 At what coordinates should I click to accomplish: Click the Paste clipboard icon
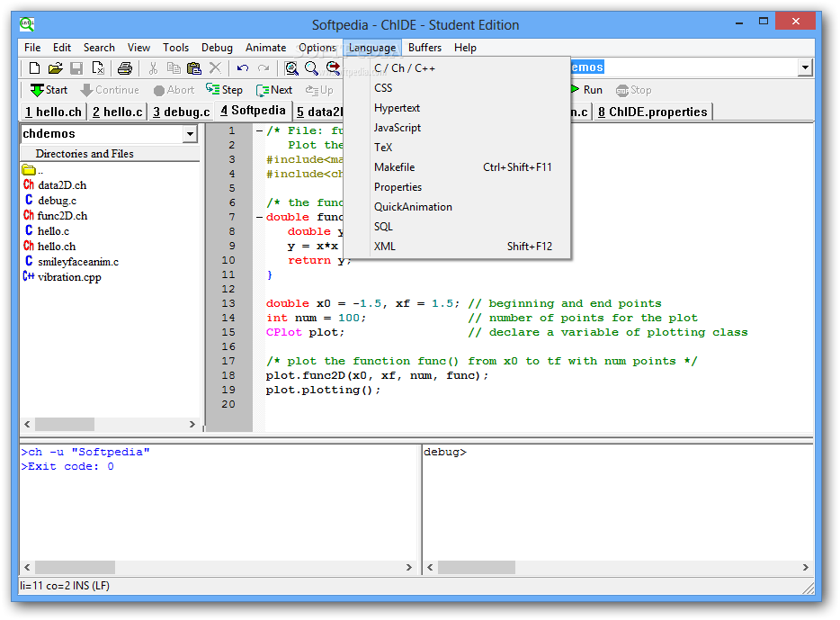pyautogui.click(x=194, y=68)
